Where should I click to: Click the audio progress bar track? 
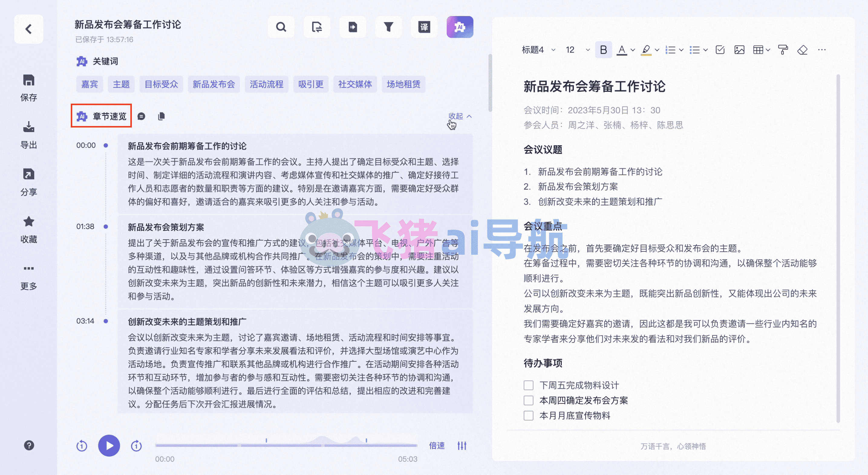click(286, 445)
